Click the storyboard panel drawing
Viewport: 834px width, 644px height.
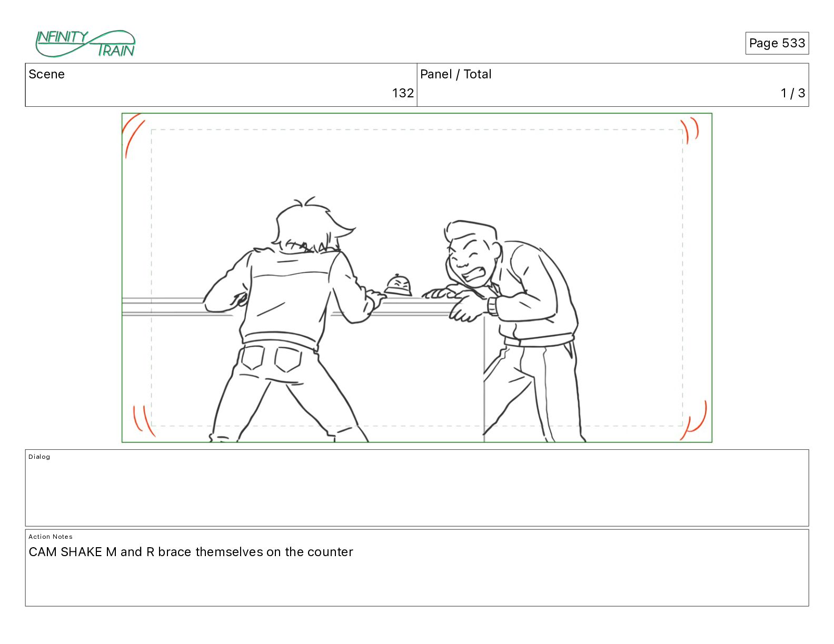click(417, 278)
